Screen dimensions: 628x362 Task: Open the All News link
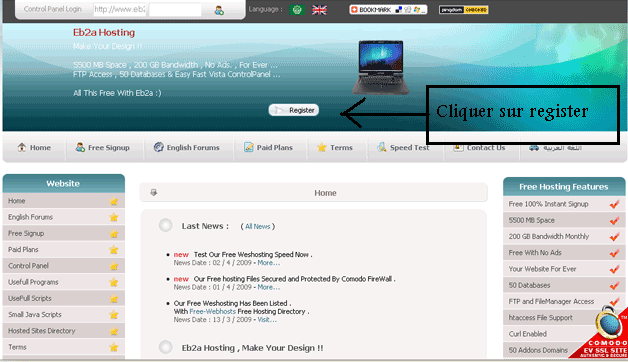pos(258,226)
